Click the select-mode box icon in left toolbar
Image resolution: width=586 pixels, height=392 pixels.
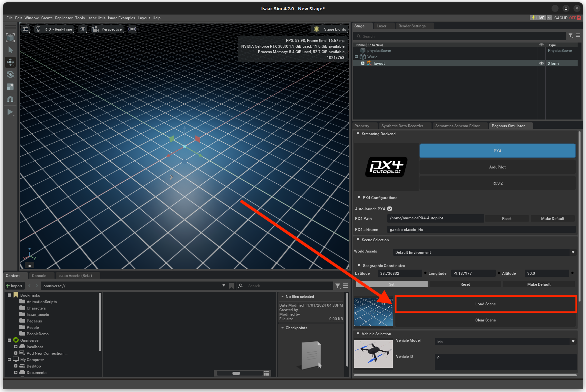tap(10, 38)
